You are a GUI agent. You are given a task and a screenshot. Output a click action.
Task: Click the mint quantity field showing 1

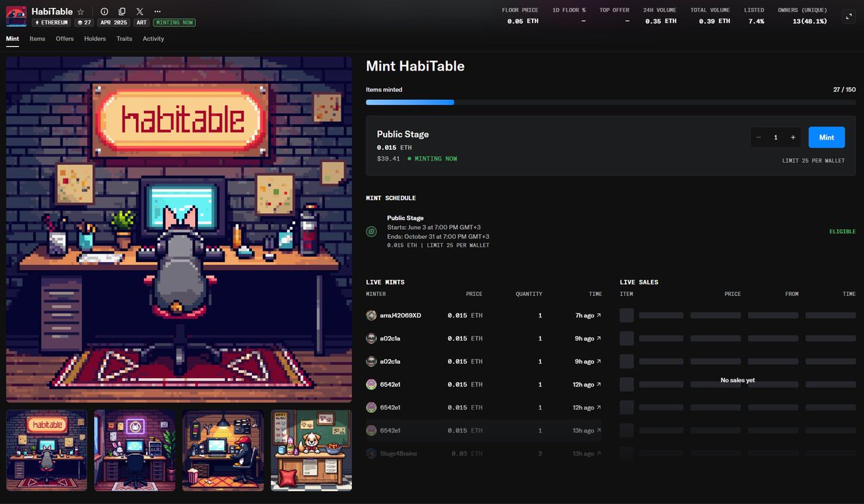775,138
